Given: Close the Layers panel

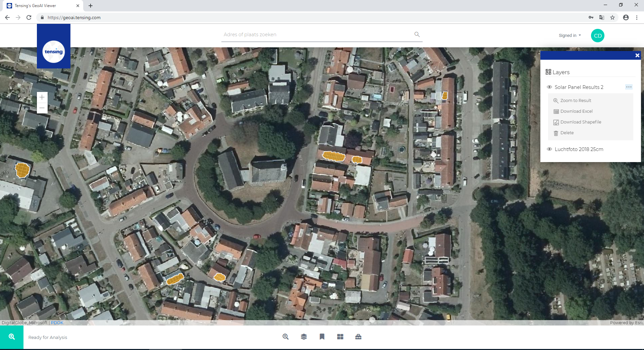Looking at the screenshot, I should point(637,55).
